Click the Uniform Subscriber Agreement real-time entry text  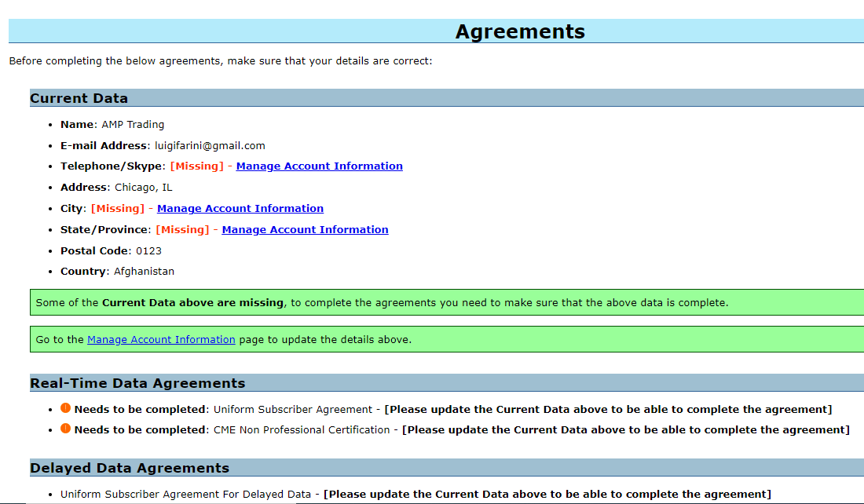pos(293,410)
